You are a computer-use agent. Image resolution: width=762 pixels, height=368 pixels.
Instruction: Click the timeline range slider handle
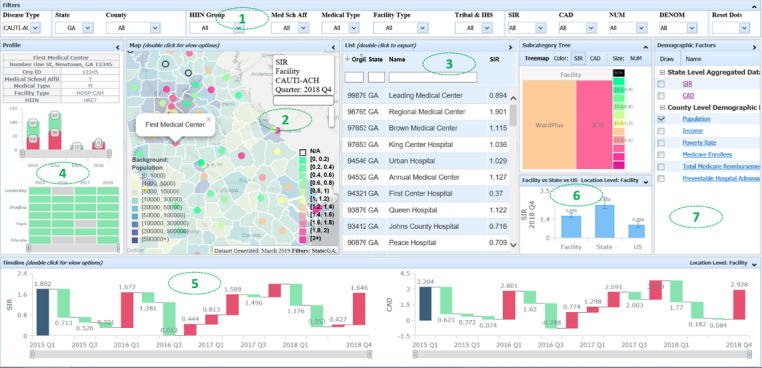click(x=33, y=354)
